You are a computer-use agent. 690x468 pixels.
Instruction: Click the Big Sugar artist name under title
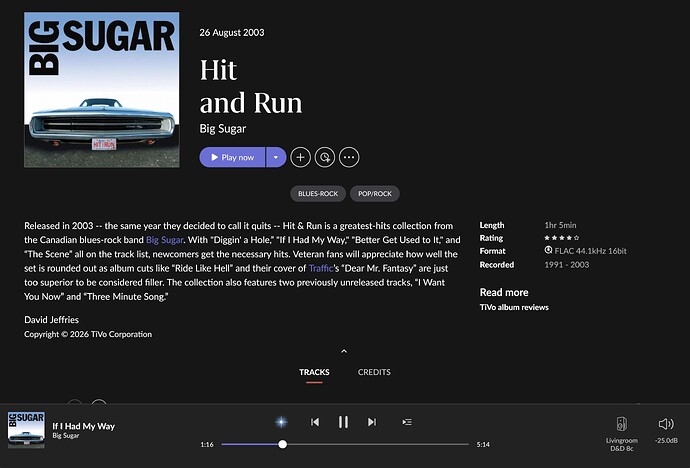point(223,128)
